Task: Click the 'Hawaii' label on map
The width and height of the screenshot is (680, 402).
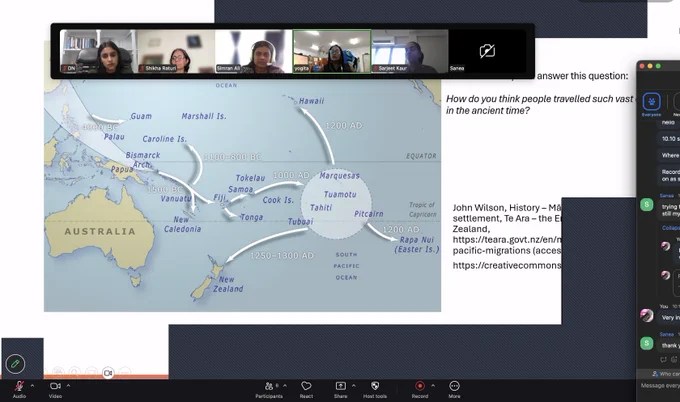Action: coord(311,101)
